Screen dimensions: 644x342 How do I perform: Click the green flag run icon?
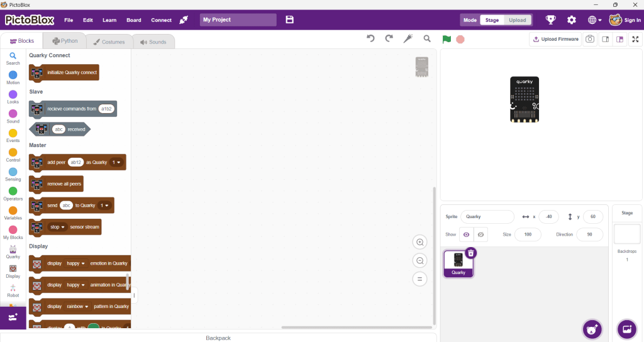(x=447, y=39)
